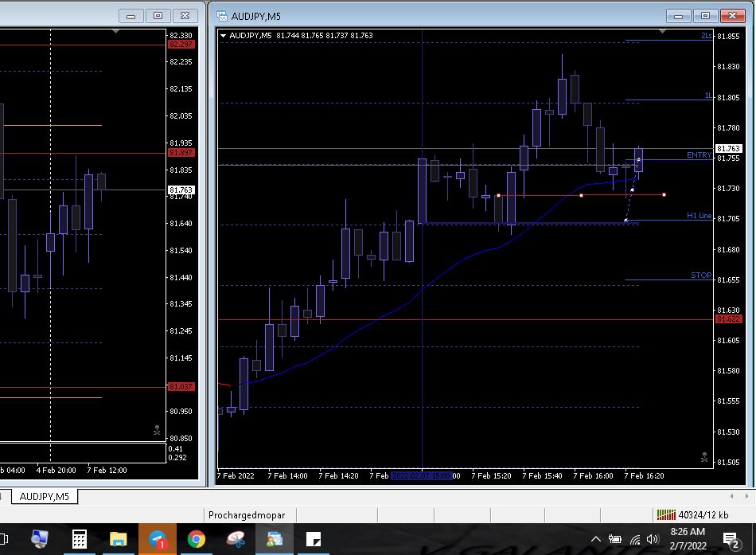Select the AUDJPY,M5 chart tab
Screen dimensions: 756x555
pos(45,497)
